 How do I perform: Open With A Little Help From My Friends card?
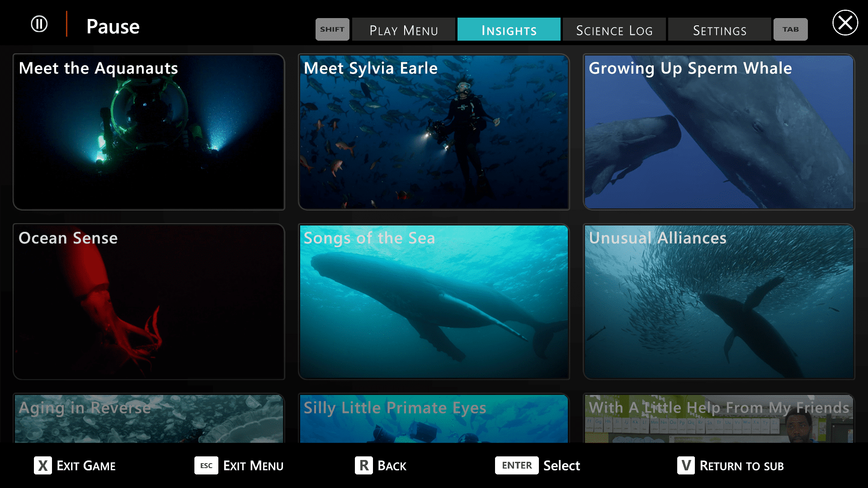tap(719, 418)
